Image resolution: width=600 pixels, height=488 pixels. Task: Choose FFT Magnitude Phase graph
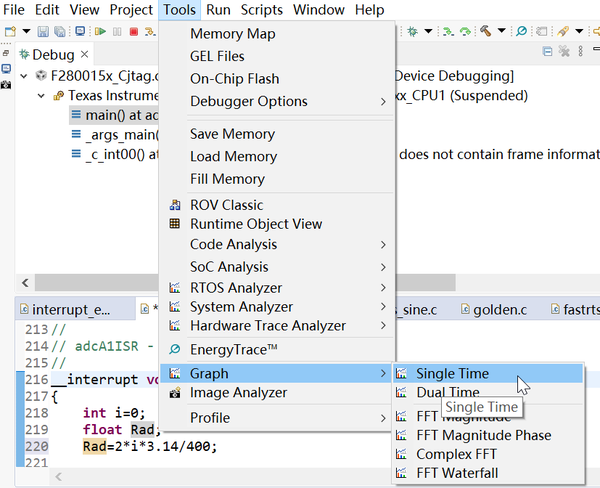click(483, 435)
